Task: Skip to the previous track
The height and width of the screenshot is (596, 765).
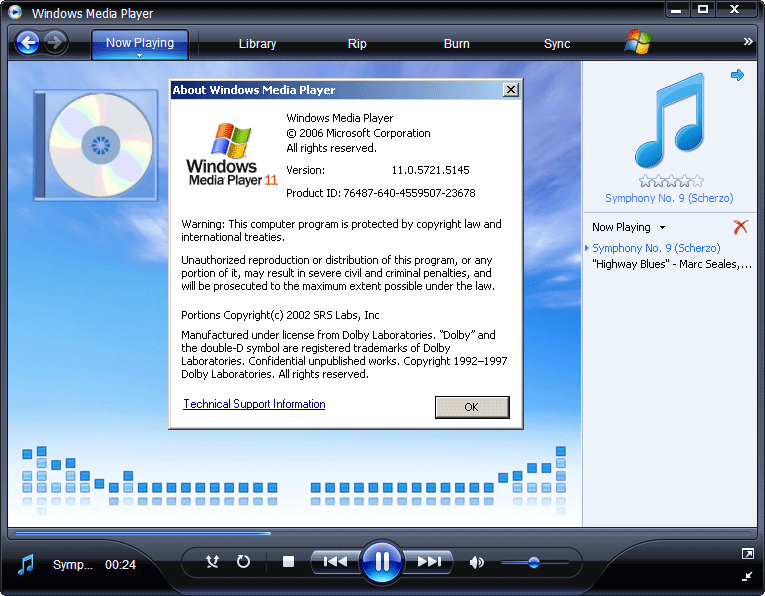Action: pos(336,562)
